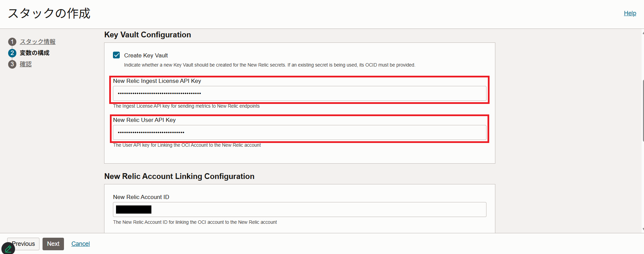
Task: Click the 'Indicate whether a new Key Vault' description
Action: [x=269, y=65]
